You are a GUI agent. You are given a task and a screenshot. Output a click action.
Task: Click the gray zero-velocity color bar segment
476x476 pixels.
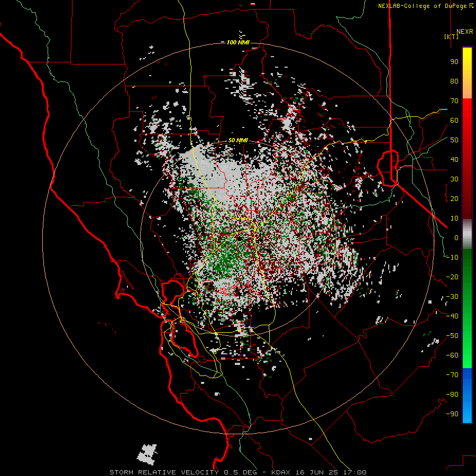[x=467, y=234]
